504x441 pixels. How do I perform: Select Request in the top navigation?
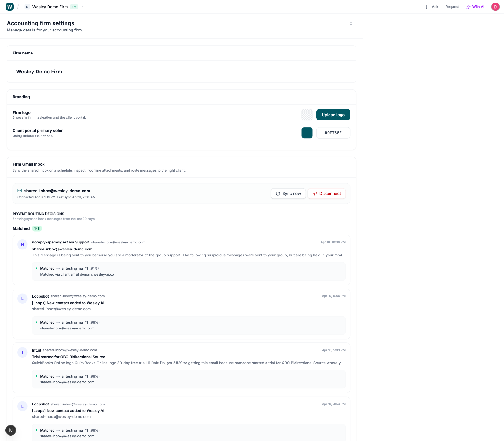pyautogui.click(x=452, y=7)
